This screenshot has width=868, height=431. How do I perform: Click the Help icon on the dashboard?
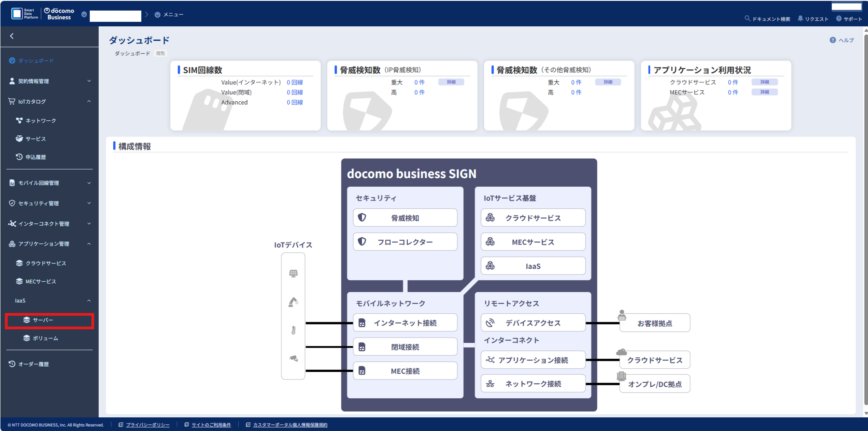(x=833, y=40)
